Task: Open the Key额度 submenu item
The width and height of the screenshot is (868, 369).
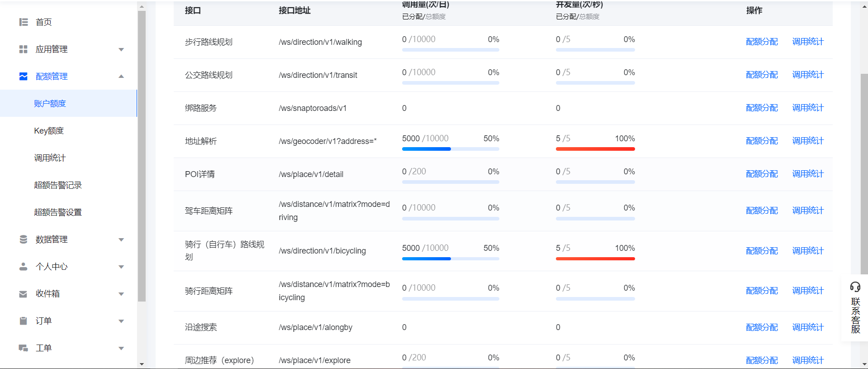Action: (49, 131)
